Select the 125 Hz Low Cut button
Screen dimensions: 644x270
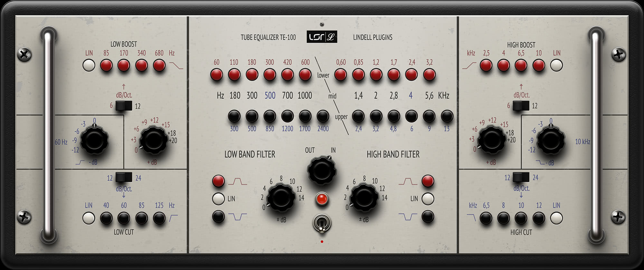click(x=159, y=218)
